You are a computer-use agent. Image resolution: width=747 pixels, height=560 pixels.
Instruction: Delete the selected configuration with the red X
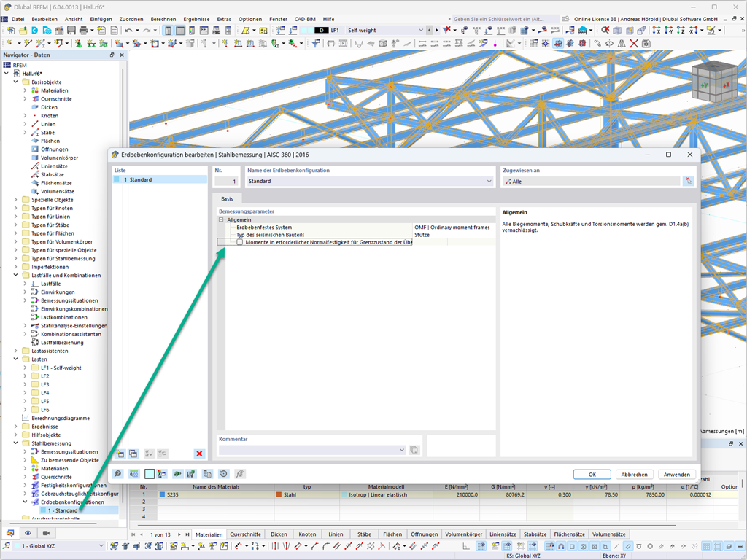(x=199, y=454)
